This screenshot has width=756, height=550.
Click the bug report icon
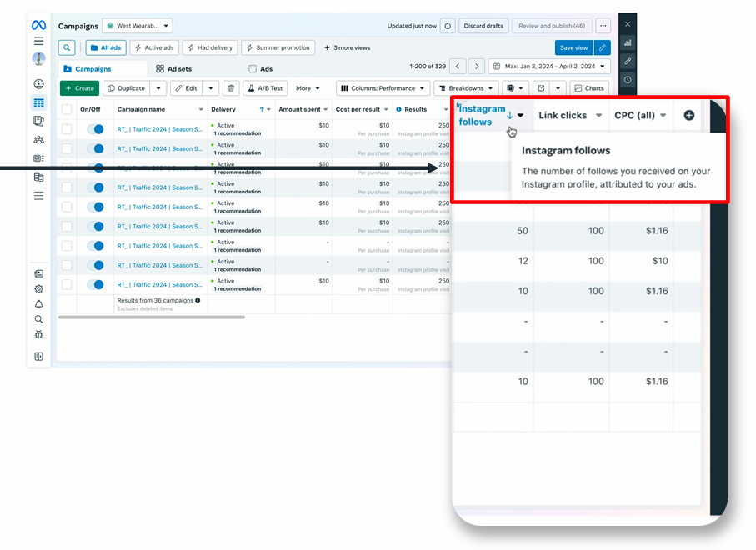pos(38,334)
